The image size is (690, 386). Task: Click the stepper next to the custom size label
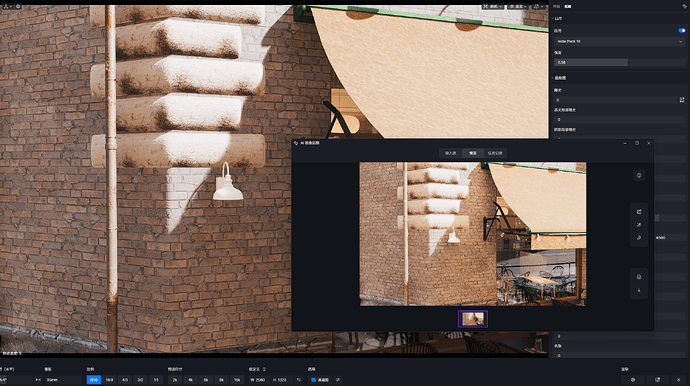coord(264,369)
